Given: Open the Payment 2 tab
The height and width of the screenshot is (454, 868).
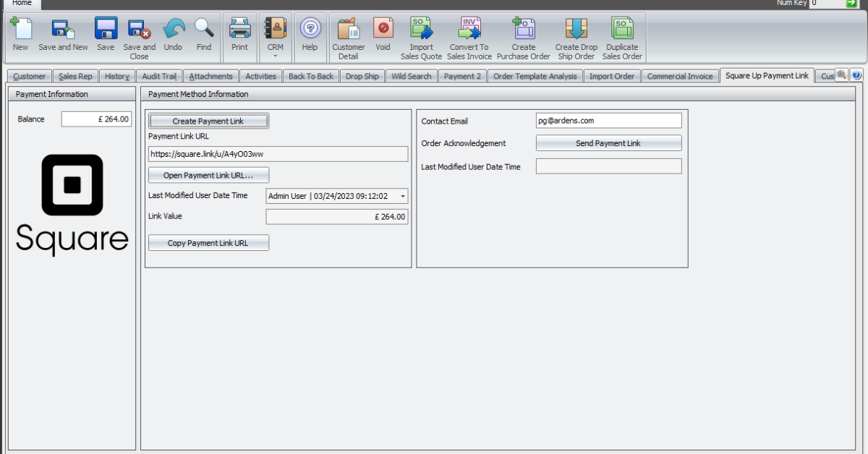Looking at the screenshot, I should (461, 76).
